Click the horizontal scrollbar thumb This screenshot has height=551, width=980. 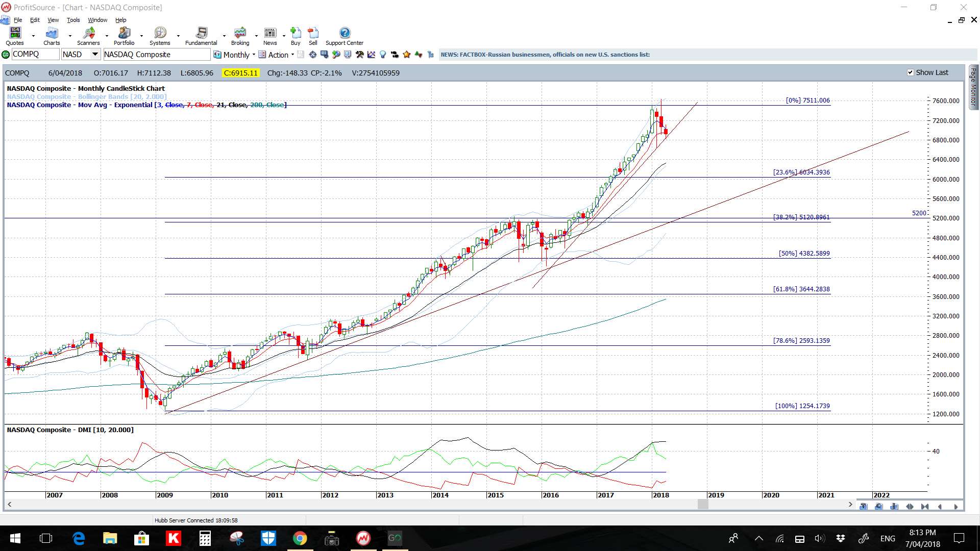coord(703,504)
